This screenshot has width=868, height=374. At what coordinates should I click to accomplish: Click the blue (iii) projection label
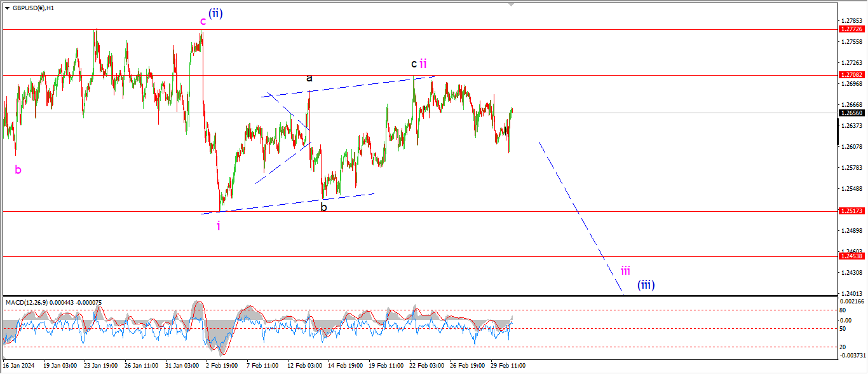pos(646,284)
